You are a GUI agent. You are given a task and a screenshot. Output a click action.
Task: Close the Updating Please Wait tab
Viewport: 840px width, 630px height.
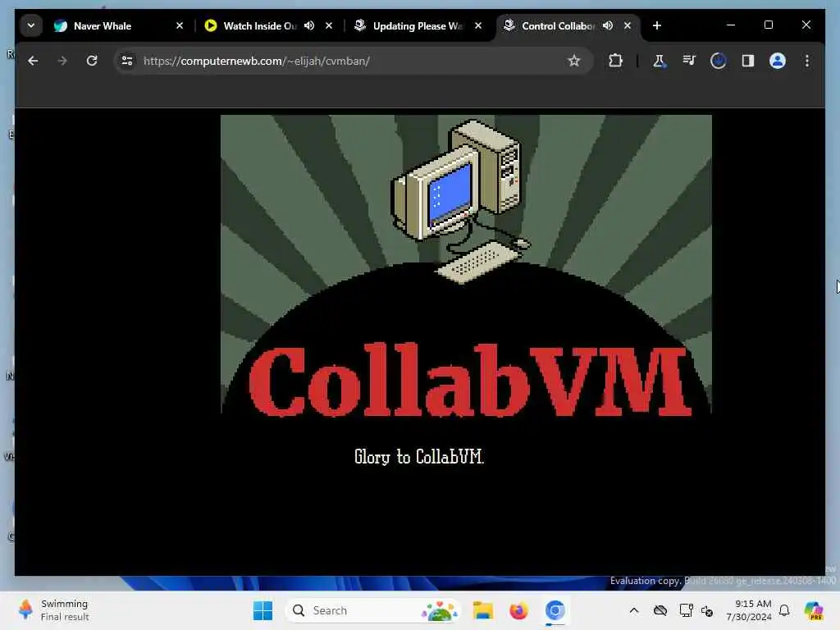tap(478, 25)
